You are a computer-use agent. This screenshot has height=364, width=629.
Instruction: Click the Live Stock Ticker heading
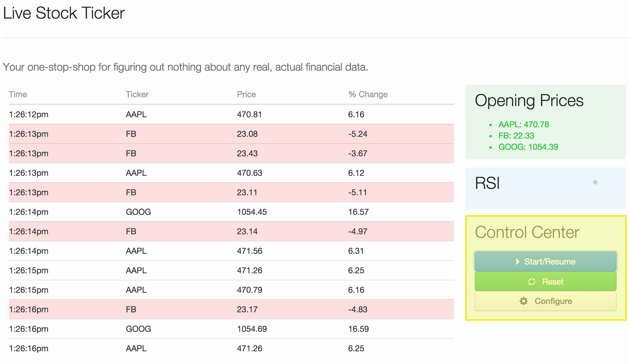point(64,13)
